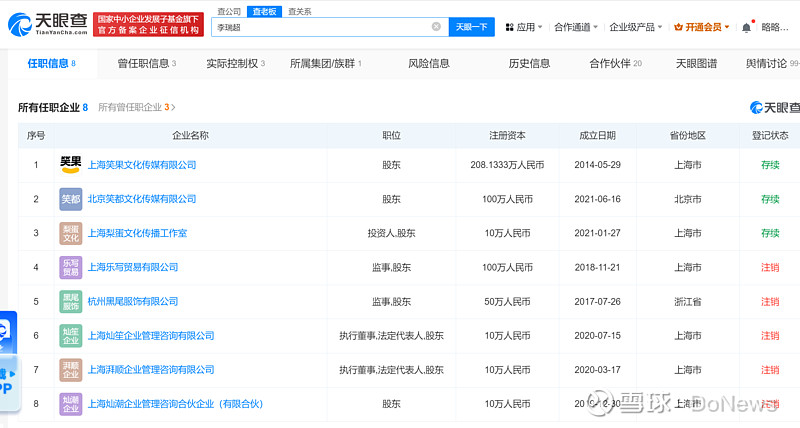The image size is (800, 428).
Task: Click the 企业名称 column header
Action: (190, 135)
